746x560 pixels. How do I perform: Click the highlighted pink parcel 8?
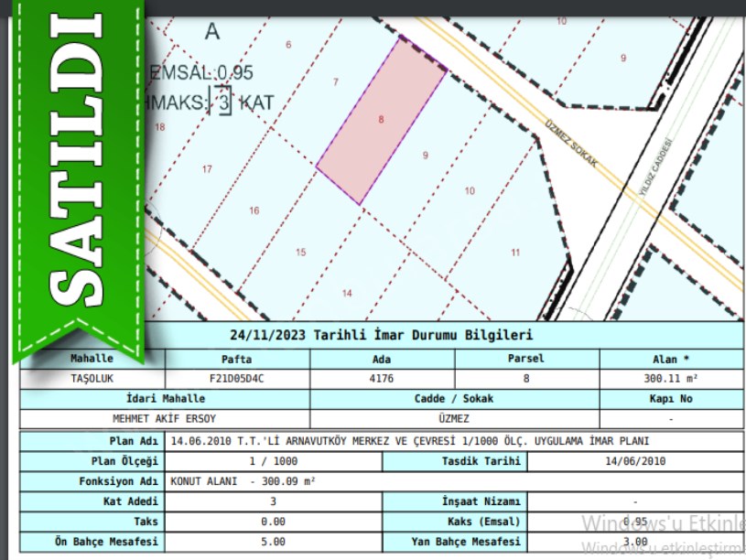pos(382,119)
